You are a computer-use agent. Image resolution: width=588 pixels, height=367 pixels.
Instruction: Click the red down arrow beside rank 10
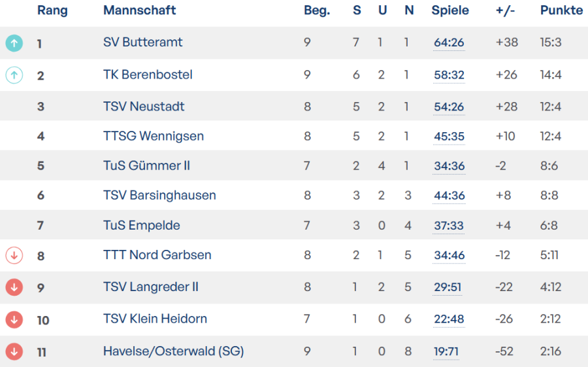click(x=14, y=319)
